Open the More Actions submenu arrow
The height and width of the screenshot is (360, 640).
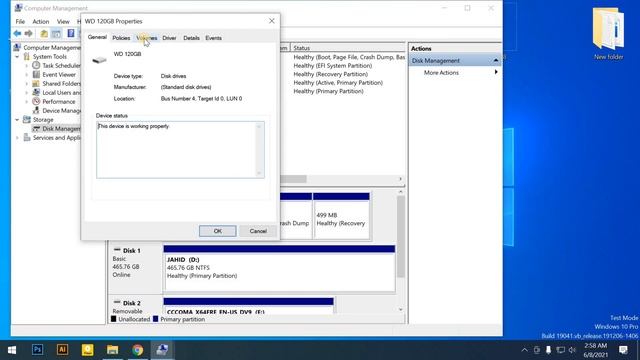[496, 72]
